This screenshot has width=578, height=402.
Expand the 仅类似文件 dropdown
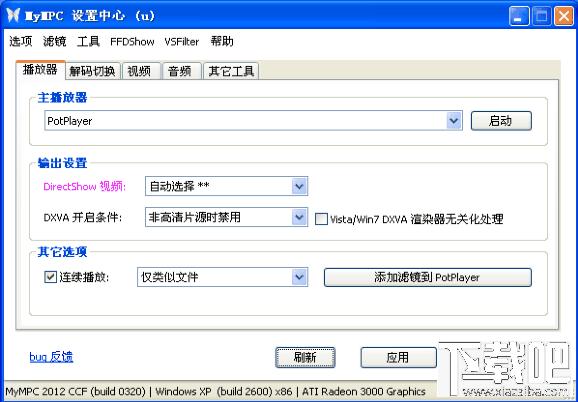coord(299,277)
